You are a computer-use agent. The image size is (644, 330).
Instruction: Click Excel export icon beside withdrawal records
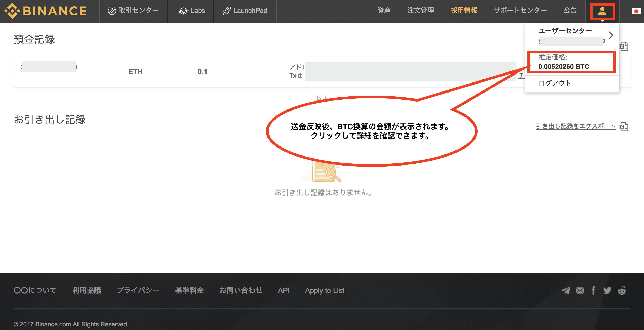pyautogui.click(x=624, y=126)
